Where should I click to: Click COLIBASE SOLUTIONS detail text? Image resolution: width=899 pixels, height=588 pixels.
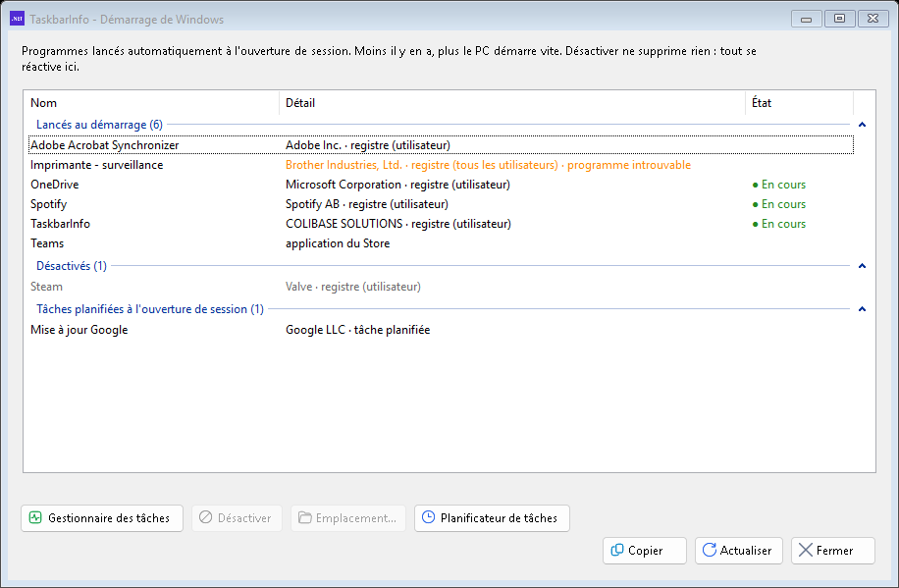tap(398, 224)
